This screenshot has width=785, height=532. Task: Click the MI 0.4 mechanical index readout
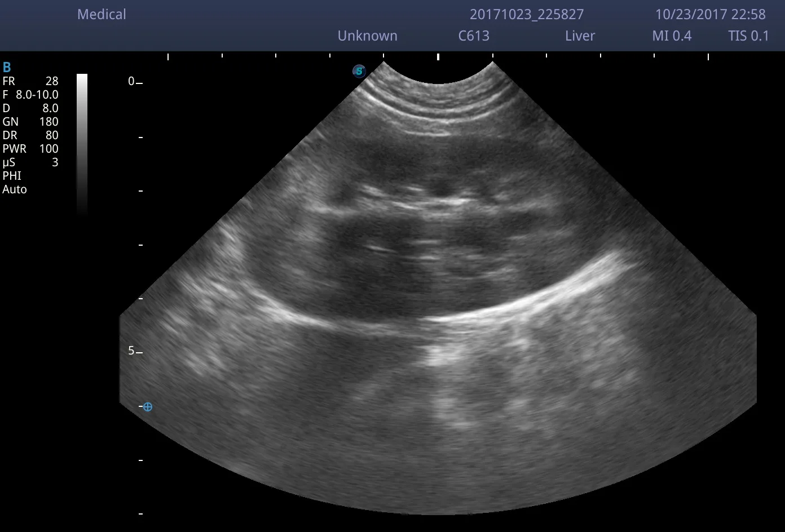tap(672, 36)
